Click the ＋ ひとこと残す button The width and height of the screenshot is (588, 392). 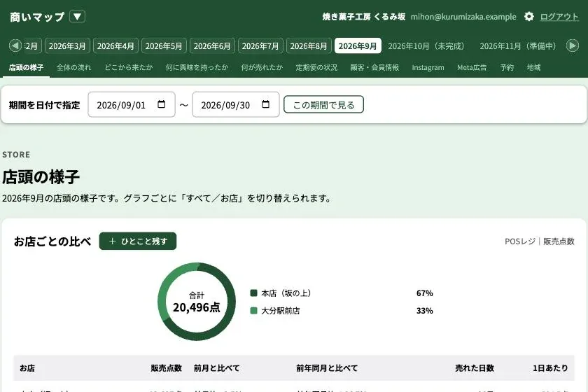138,241
